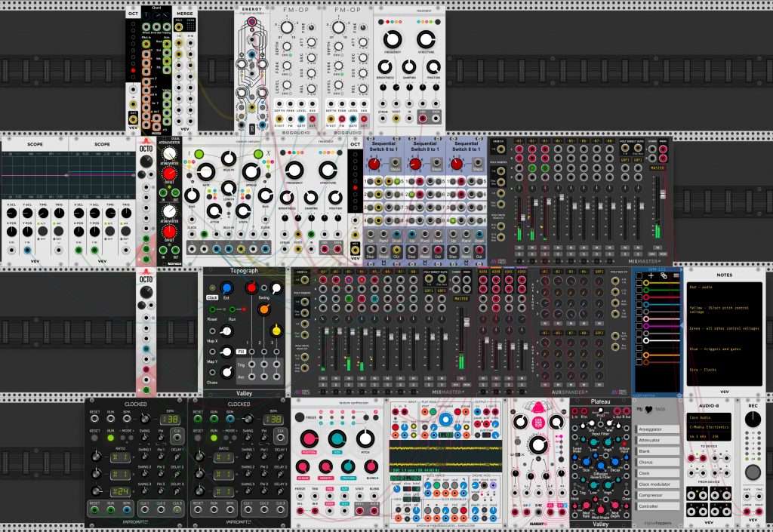Click the MASTER fader on the MixMaster beside AuxSpander
773x532 pixels.
pos(467,323)
